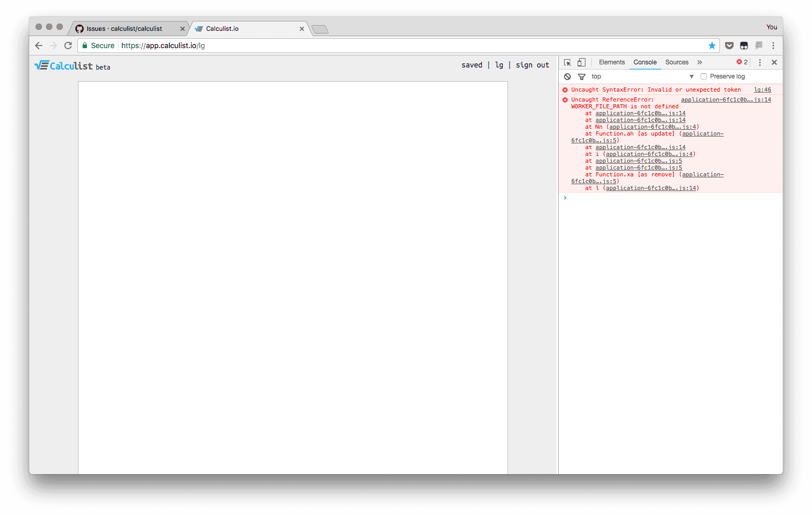Clear the console with the clear icon
Viewport: 812px width, 516px height.
click(568, 76)
